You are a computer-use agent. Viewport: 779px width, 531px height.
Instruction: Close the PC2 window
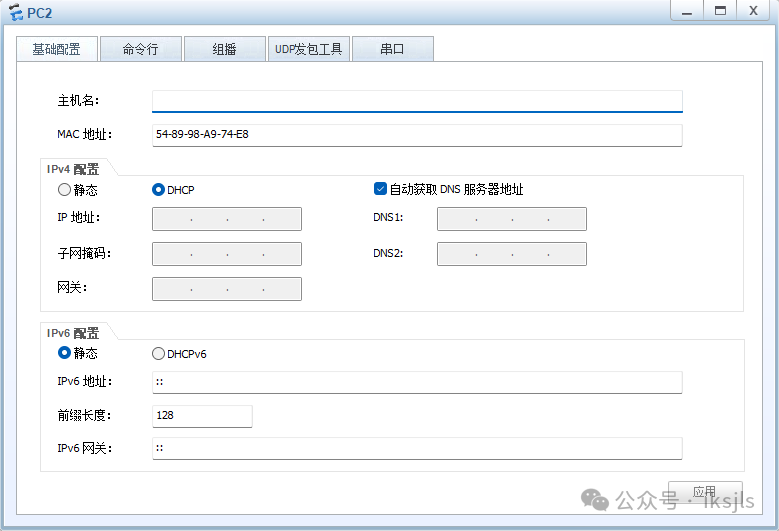coord(753,10)
